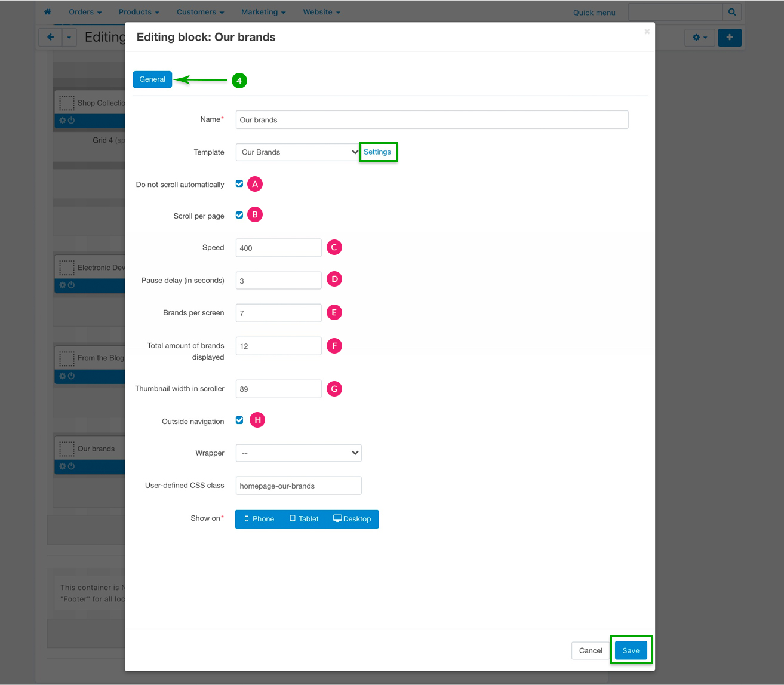Click gear icon on Our brands block

pos(63,466)
